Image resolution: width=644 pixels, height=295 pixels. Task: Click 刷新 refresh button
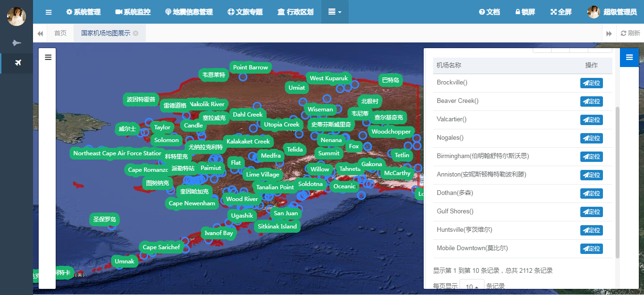630,33
